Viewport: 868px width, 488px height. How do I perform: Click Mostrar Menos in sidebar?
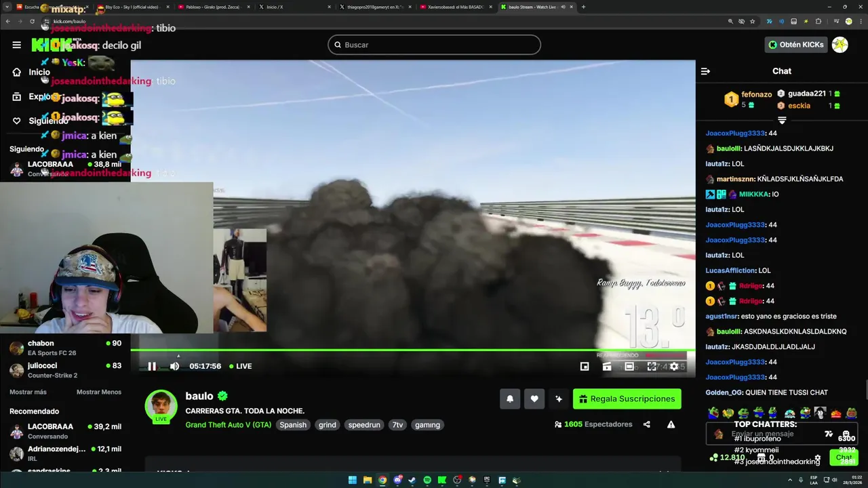(x=99, y=392)
